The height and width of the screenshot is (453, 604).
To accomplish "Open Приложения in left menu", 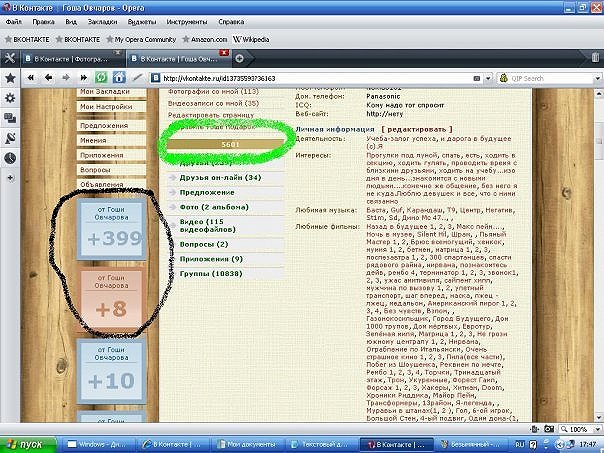I will 112,155.
